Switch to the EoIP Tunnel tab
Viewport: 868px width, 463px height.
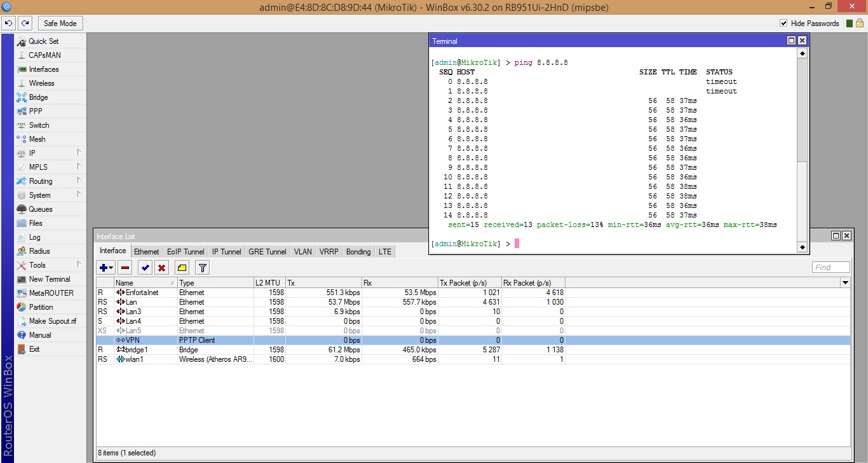tap(186, 252)
